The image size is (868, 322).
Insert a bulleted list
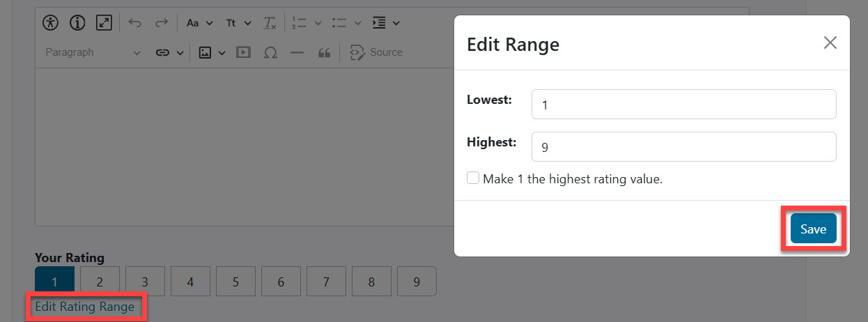[339, 23]
